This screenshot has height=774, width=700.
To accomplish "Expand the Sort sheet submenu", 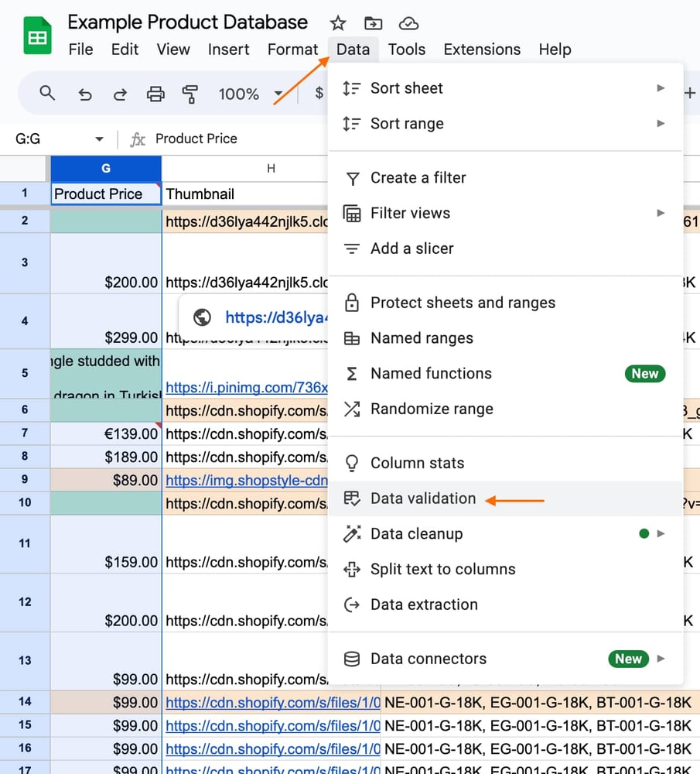I will 661,88.
